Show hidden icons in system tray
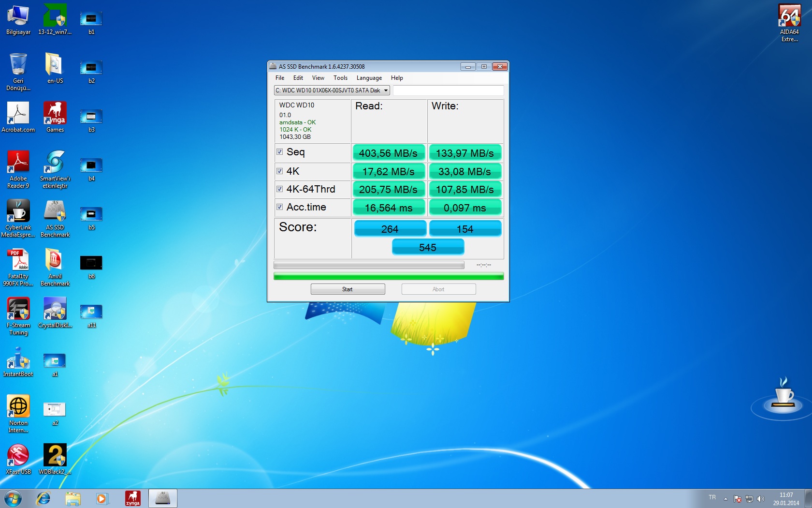Screen dimensions: 812x508 click(x=725, y=499)
